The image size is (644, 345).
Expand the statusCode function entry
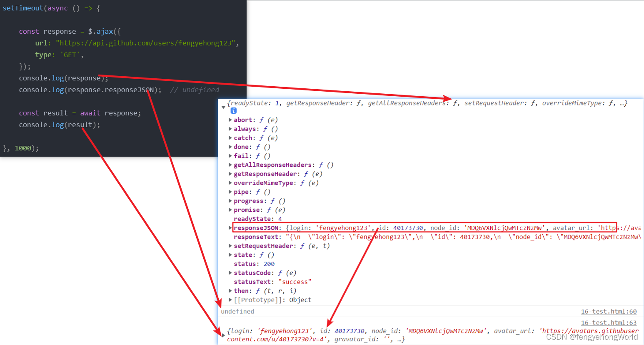point(230,272)
